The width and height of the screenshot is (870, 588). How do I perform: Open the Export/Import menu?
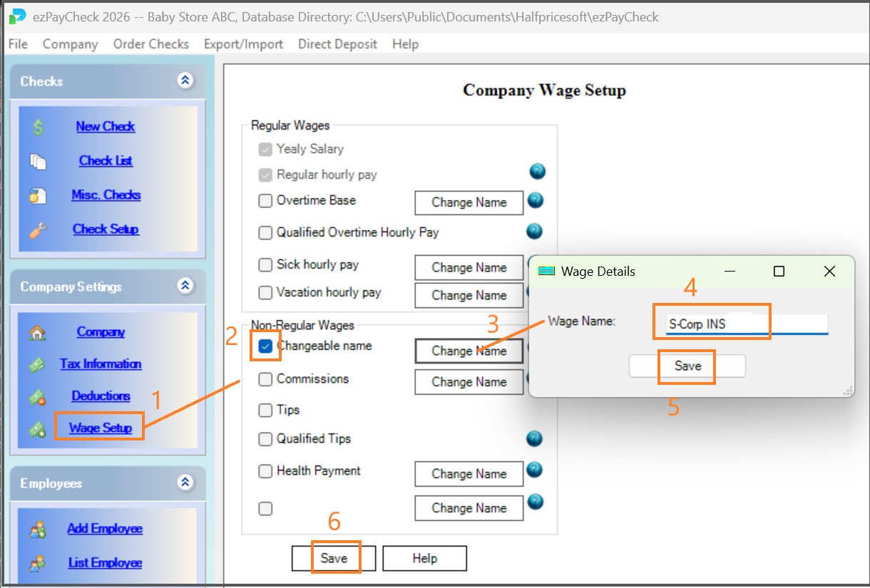(243, 44)
